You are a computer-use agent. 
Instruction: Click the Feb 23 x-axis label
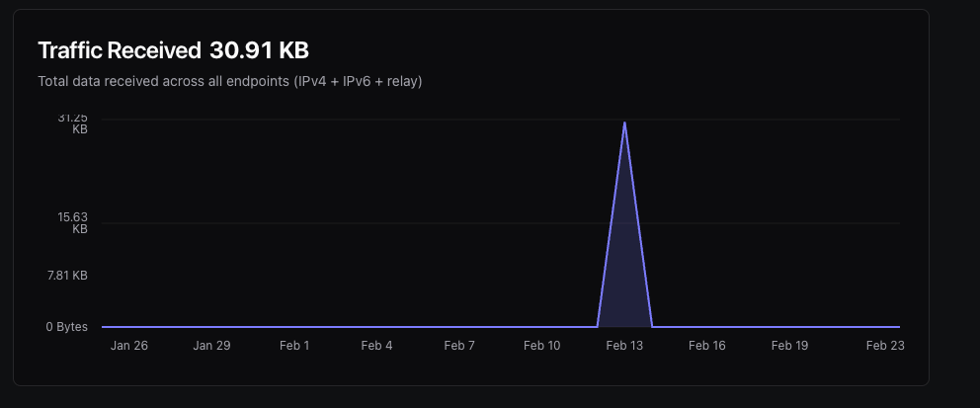[885, 346]
